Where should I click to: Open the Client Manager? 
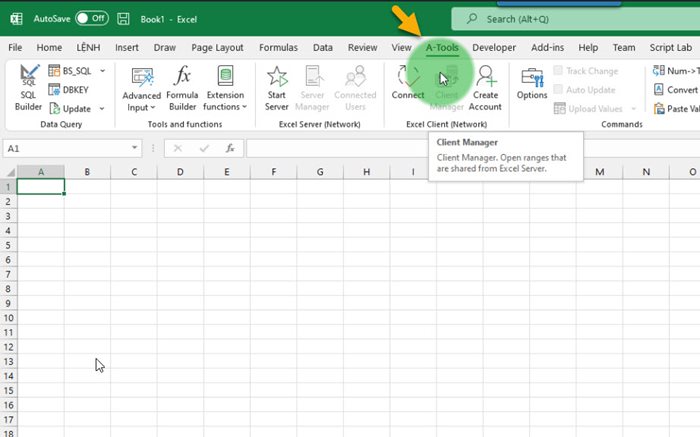point(446,88)
